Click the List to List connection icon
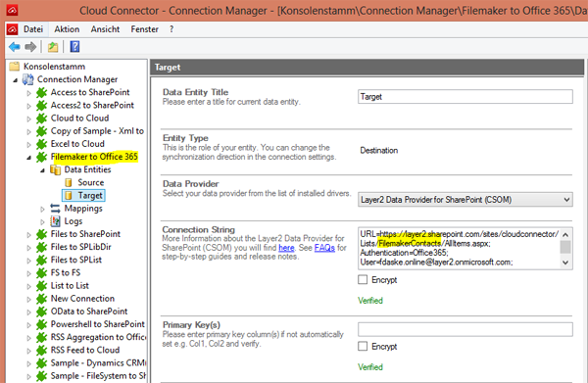The height and width of the screenshot is (383, 588). (41, 286)
